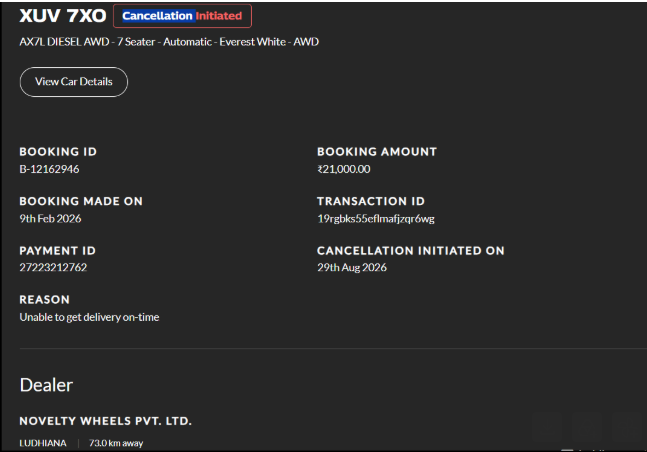Open the View Car Details button
Screen dimensions: 647x452
74,82
